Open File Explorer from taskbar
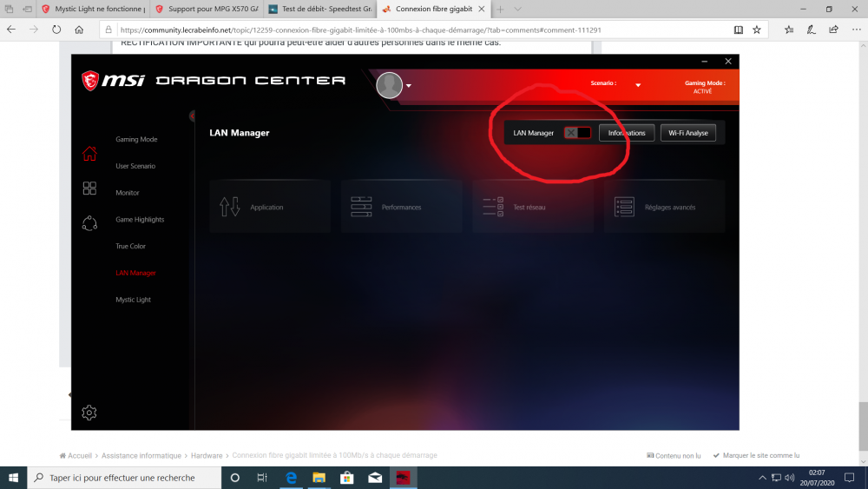Screen dimensions: 868x489 point(319,478)
